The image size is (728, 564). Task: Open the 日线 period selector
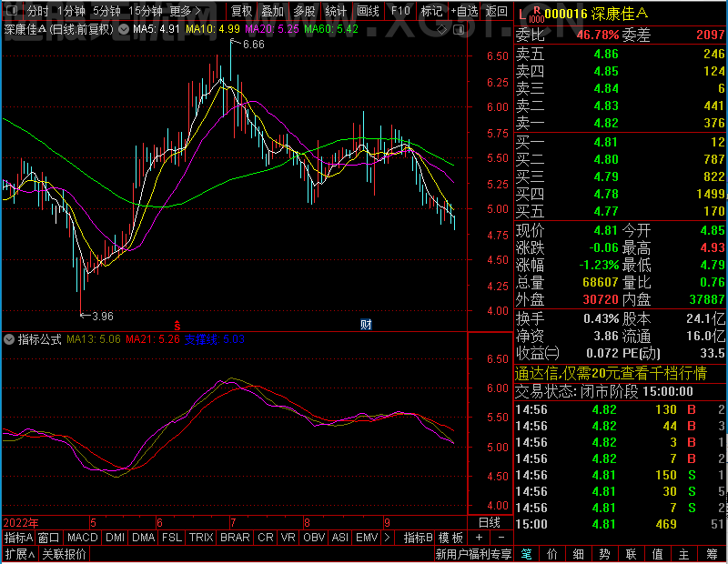[490, 523]
